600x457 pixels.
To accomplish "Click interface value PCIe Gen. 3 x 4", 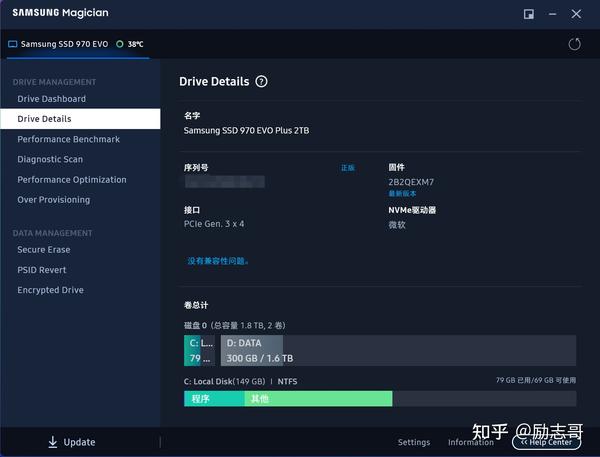I will pos(214,224).
